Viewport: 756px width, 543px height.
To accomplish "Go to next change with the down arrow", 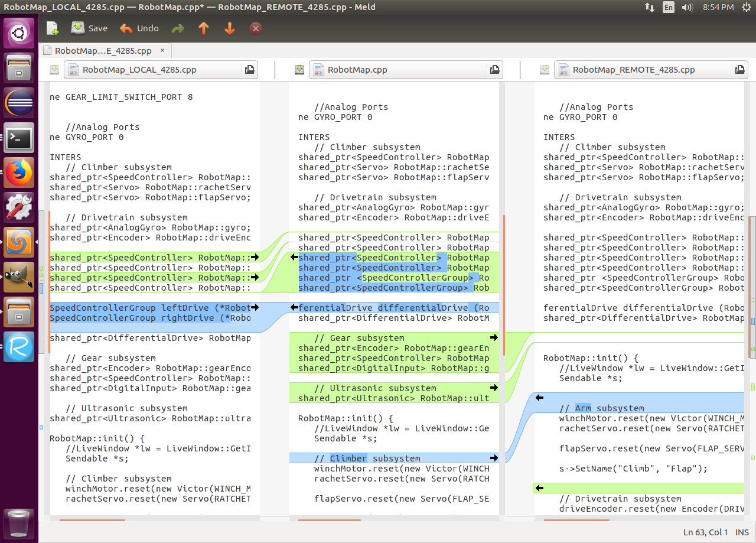I will pos(230,28).
